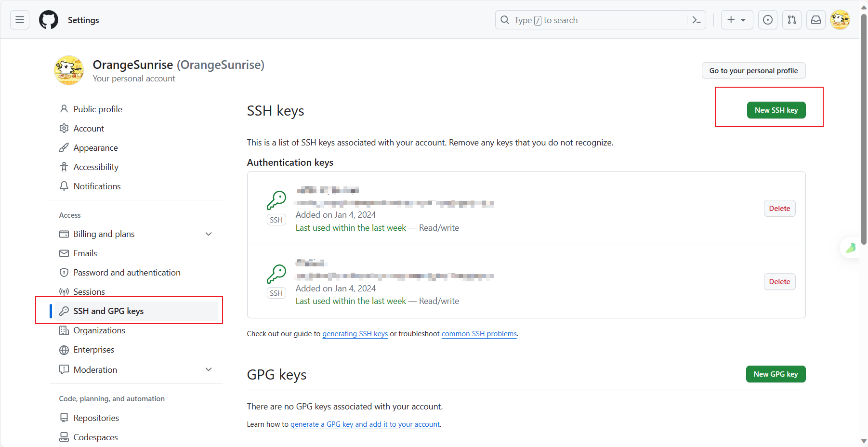Open the Issues icon in header
This screenshot has width=868, height=447.
coord(768,20)
